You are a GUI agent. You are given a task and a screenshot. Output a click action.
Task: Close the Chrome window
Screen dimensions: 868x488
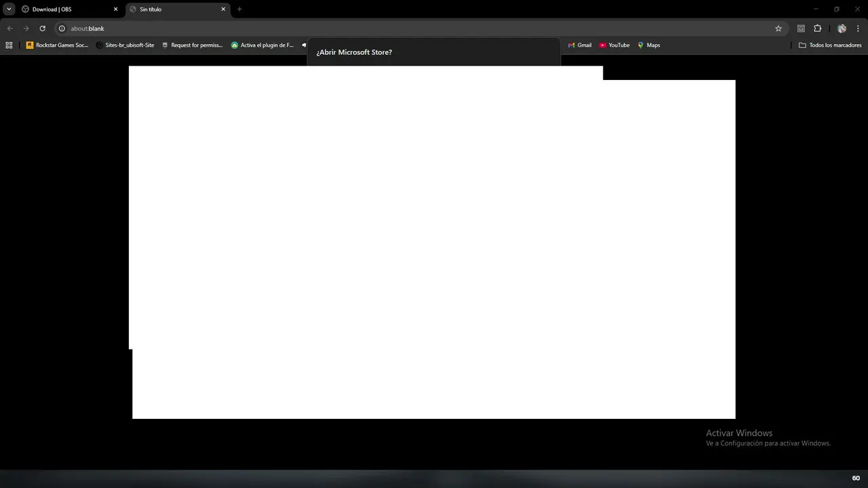[x=857, y=9]
